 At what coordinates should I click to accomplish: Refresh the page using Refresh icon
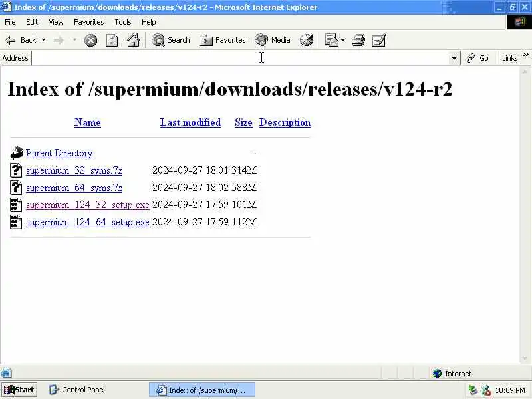point(112,41)
